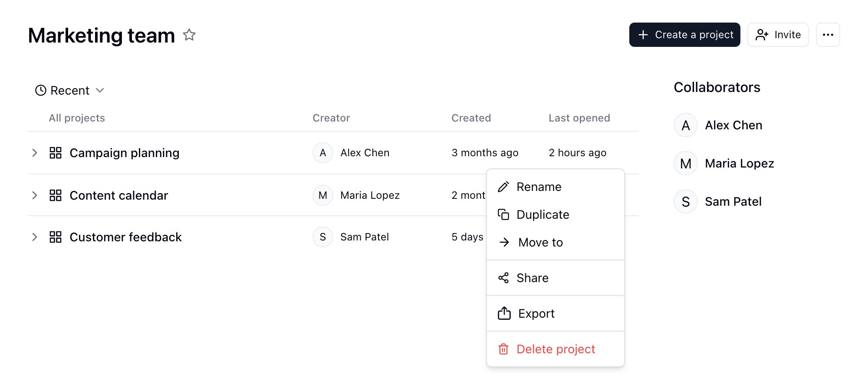Viewport: 868px width, 388px height.
Task: Select Share in the context menu
Action: coord(556,278)
